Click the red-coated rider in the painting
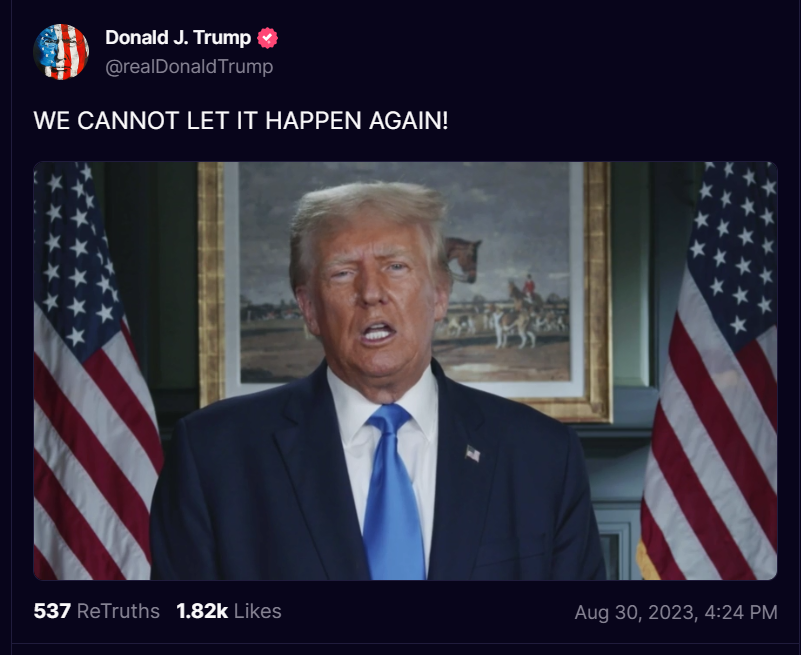Image resolution: width=801 pixels, height=655 pixels. 530,288
